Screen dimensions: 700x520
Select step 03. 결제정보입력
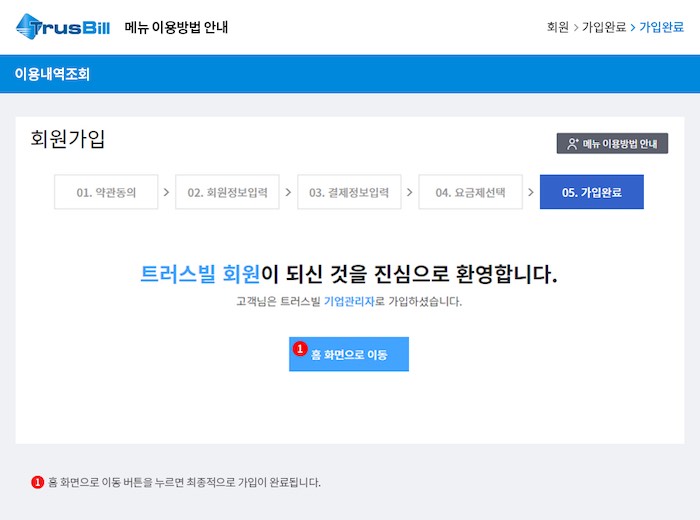click(x=349, y=192)
